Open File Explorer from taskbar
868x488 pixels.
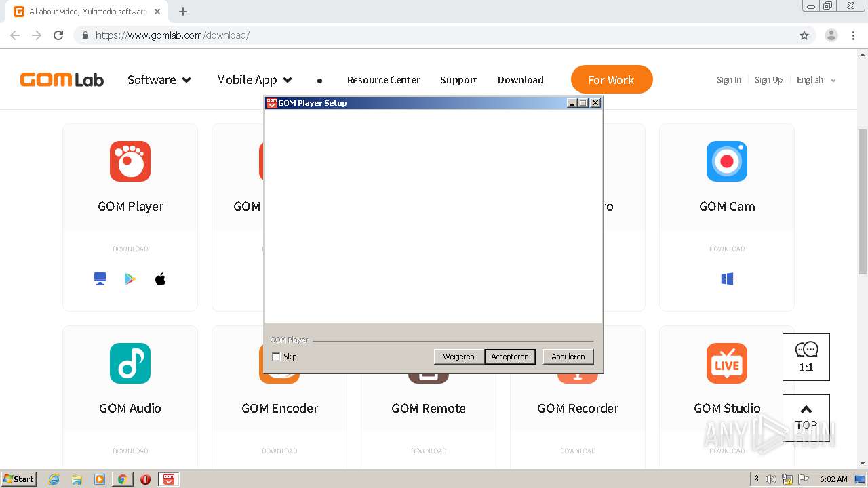77,479
